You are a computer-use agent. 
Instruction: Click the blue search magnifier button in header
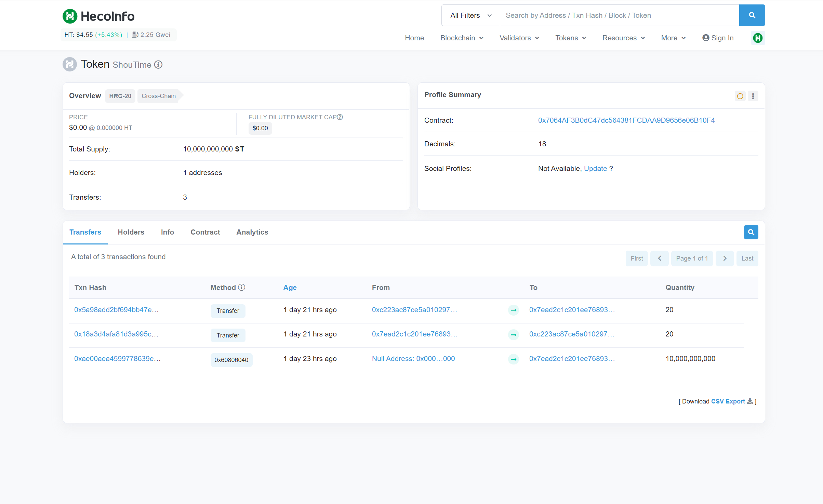pyautogui.click(x=752, y=15)
